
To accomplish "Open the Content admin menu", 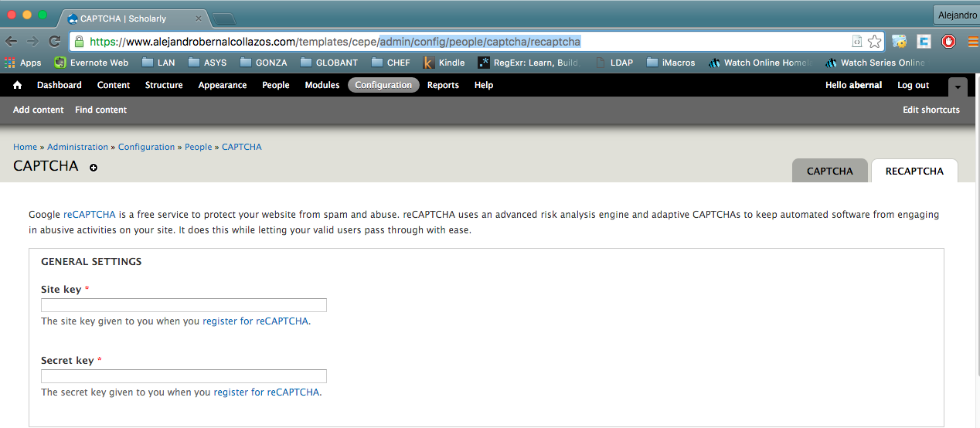I will (114, 85).
